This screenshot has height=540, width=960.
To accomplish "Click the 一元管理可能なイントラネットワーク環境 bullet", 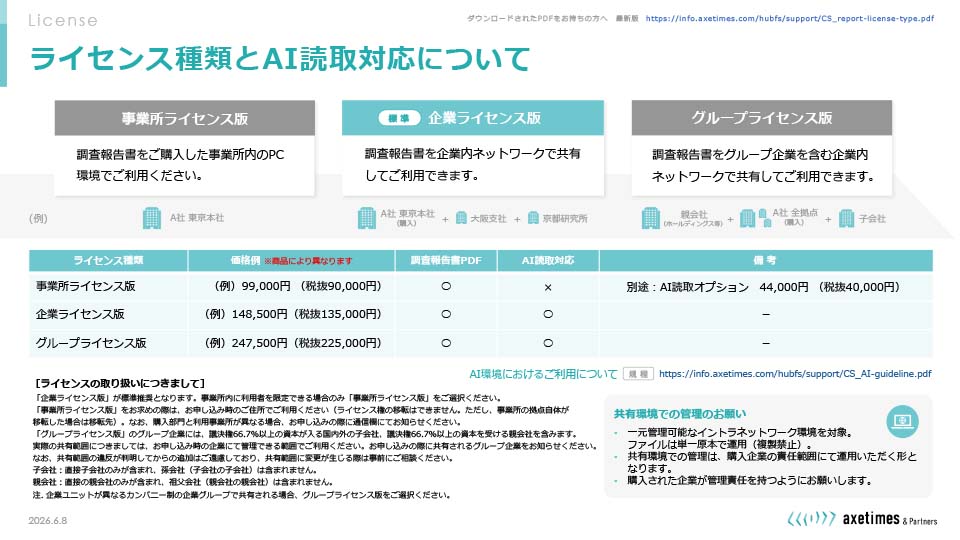I will (740, 438).
